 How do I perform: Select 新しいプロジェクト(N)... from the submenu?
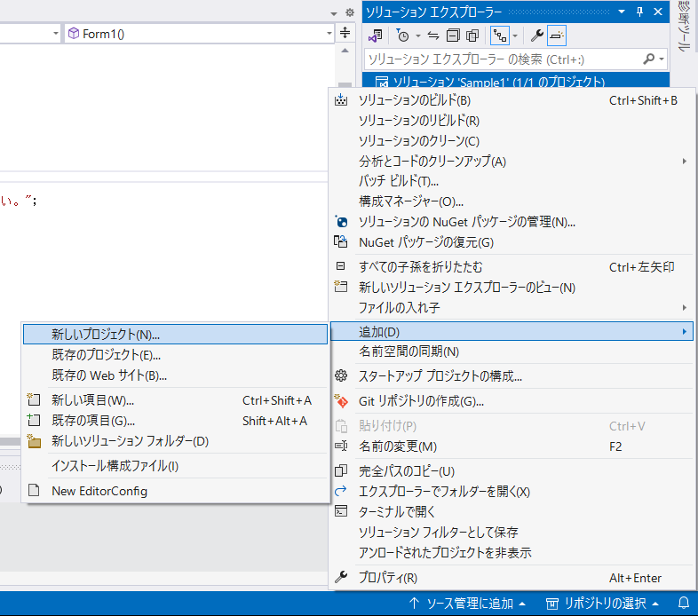pos(106,335)
